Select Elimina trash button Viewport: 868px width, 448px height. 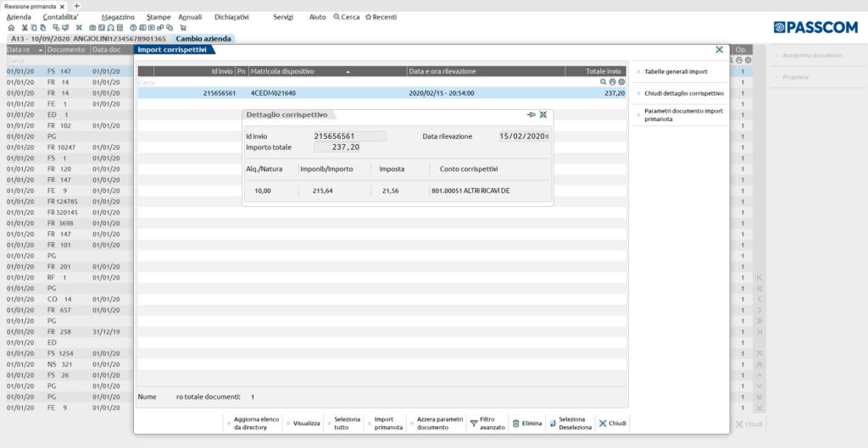pos(526,423)
